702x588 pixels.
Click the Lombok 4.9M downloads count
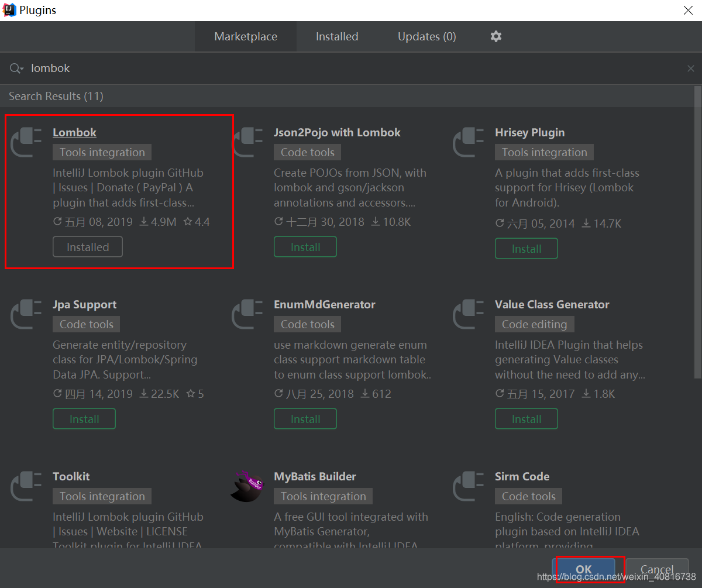(x=158, y=222)
